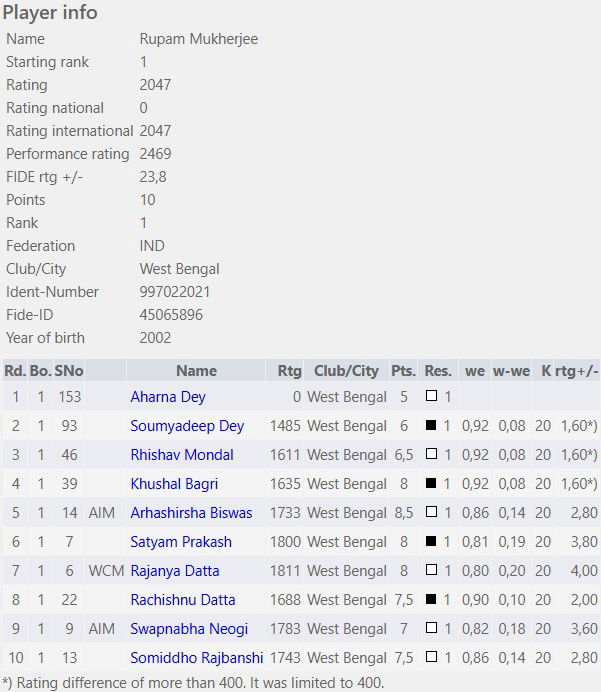Open Khushal Bagri player link
The height and width of the screenshot is (692, 601).
pos(174,484)
